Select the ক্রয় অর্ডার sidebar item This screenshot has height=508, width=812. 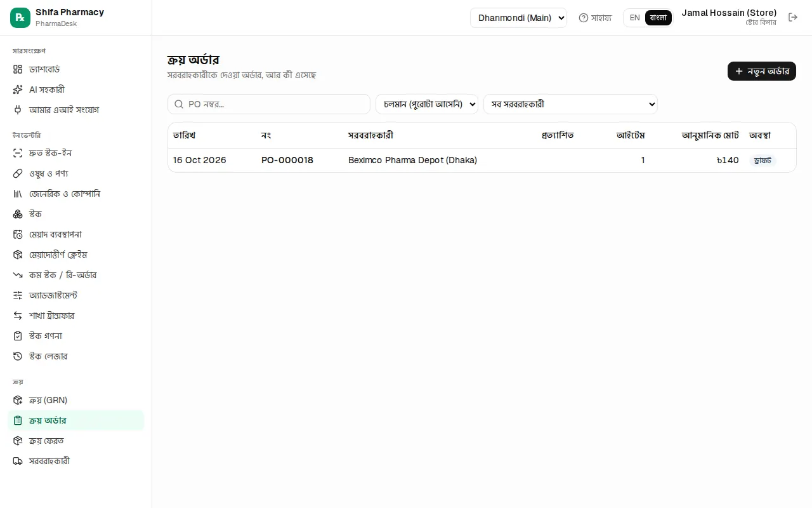(x=76, y=420)
